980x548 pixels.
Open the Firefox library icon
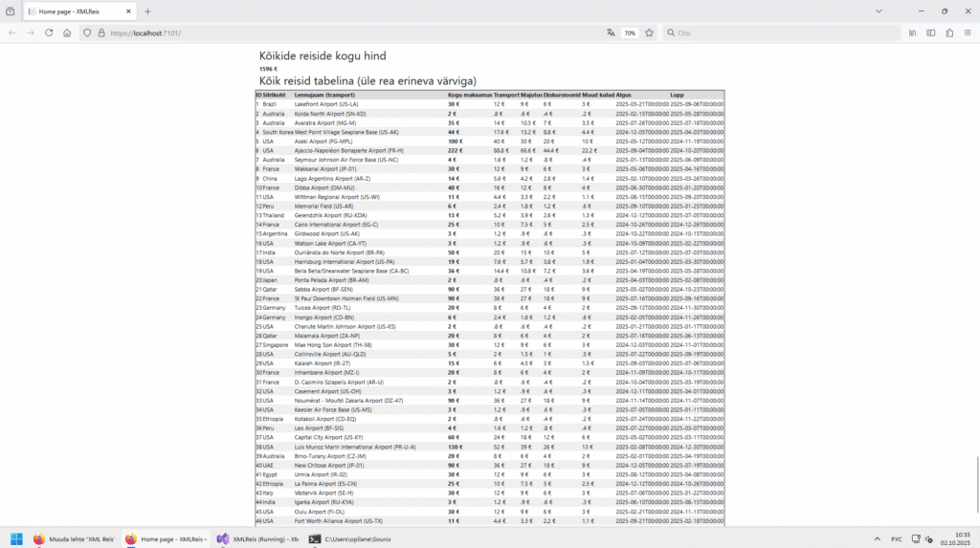tap(913, 33)
